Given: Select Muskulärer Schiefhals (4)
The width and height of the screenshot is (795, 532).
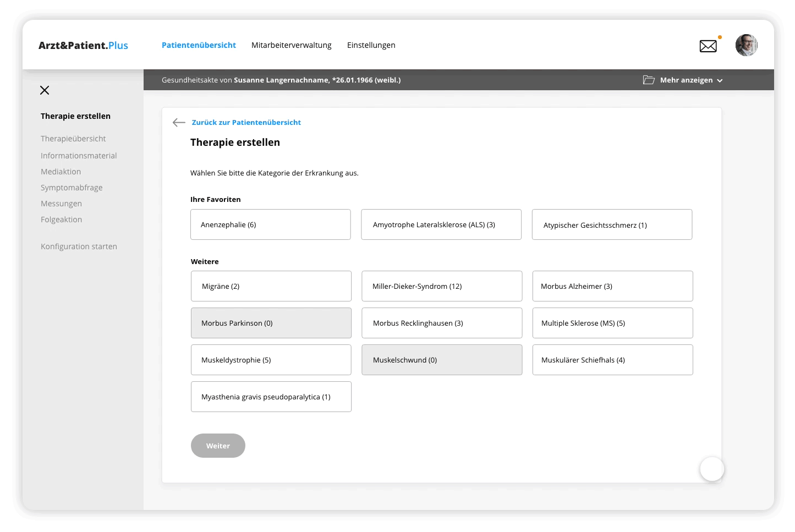Looking at the screenshot, I should 612,360.
